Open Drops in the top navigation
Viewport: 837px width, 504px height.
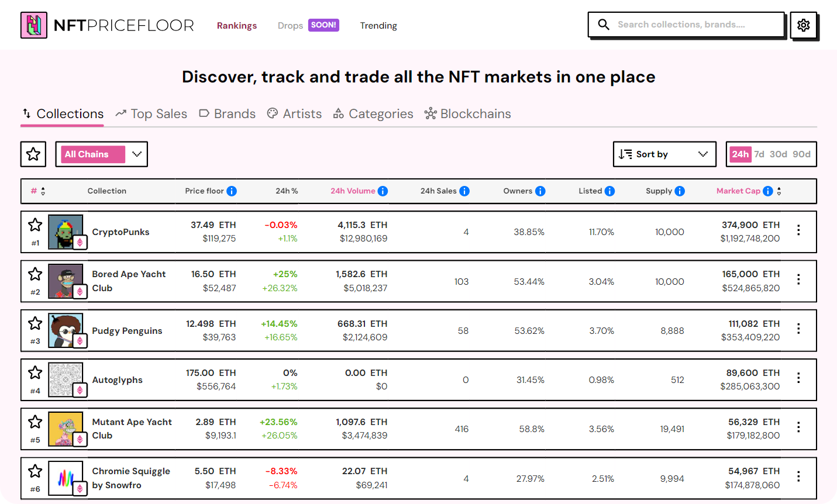point(290,25)
